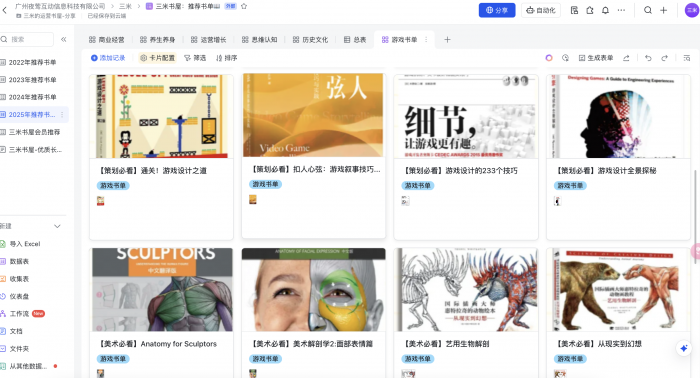
Task: Open 2022年推荐书单 table in sidebar
Action: 33,62
